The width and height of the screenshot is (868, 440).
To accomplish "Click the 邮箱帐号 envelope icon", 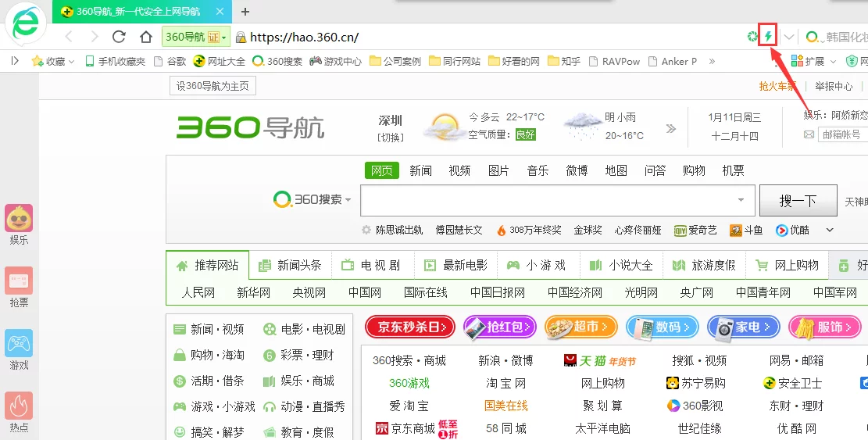I will [x=809, y=134].
